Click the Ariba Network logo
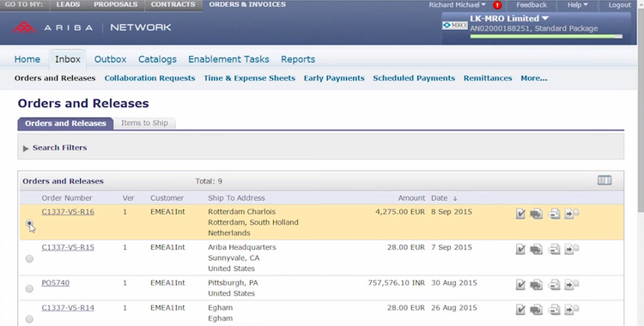644x326 pixels. (x=91, y=27)
